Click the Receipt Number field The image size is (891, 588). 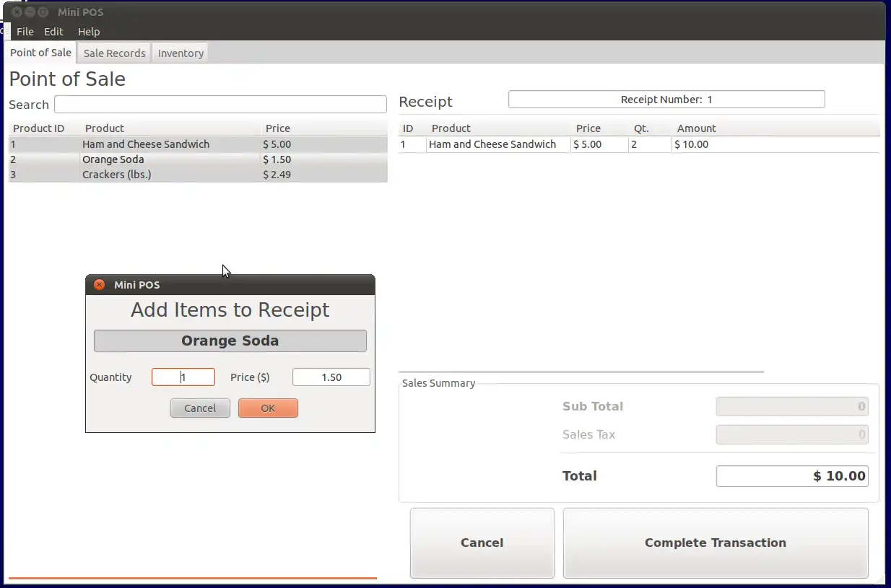point(666,100)
